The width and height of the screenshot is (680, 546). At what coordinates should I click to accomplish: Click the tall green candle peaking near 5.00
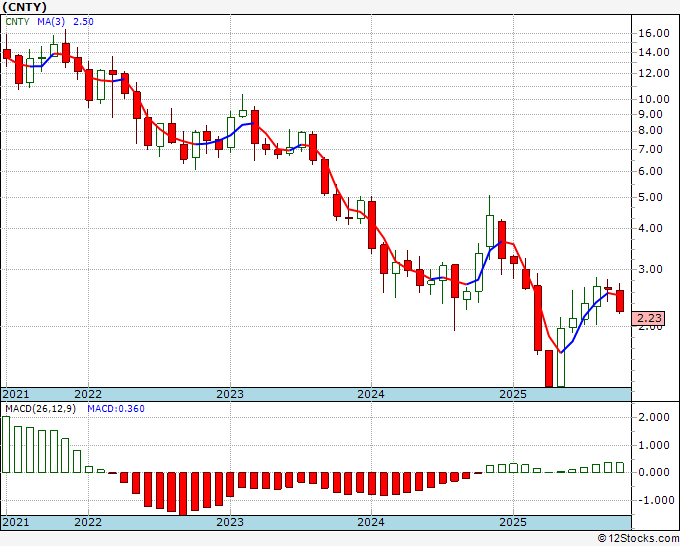tap(490, 231)
